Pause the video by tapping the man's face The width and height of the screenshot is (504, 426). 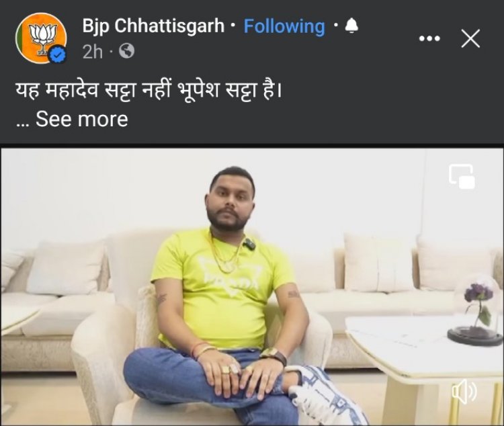click(x=230, y=199)
